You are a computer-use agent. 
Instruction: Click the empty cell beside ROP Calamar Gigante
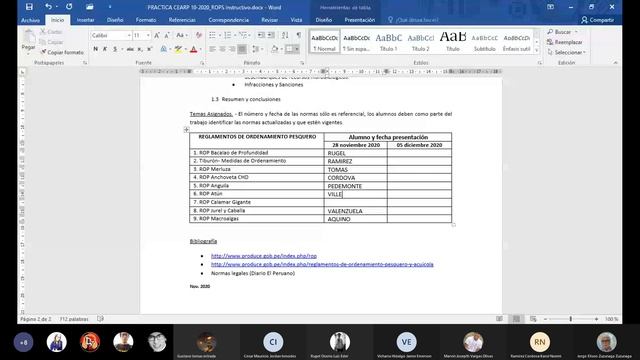356,202
